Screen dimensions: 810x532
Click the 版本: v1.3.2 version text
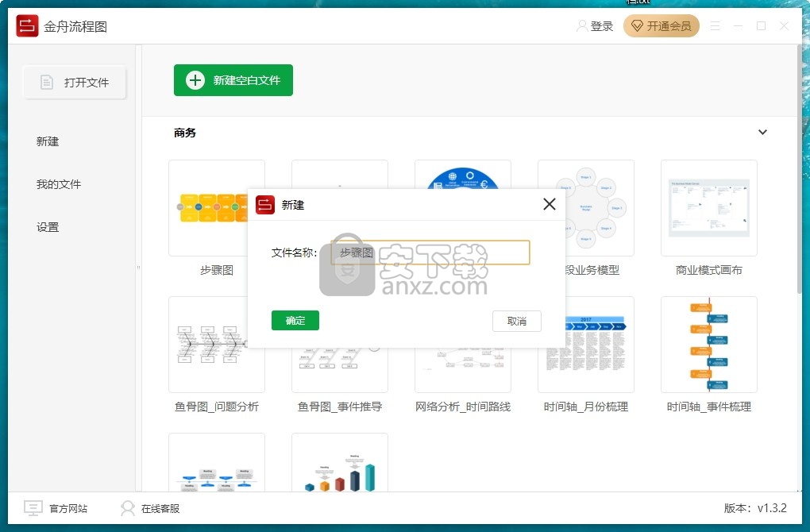tap(755, 508)
